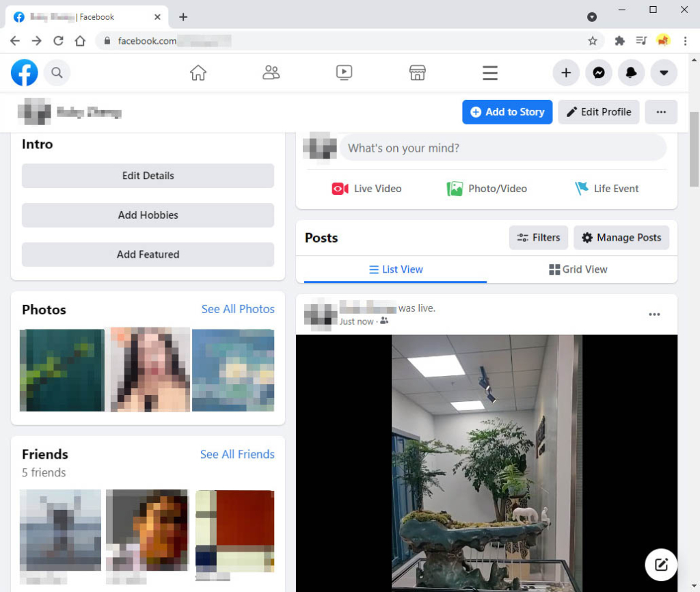View notifications via the bell icon
The image size is (700, 592).
point(631,72)
